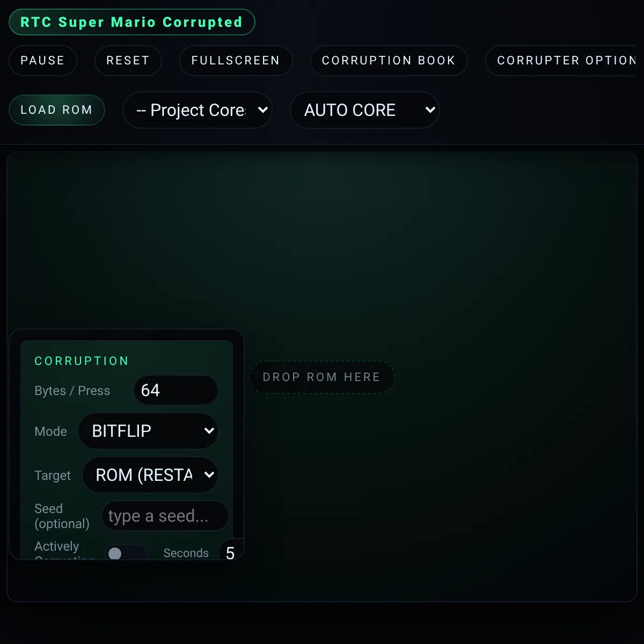Enter fullscreen mode
644x644 pixels.
point(236,61)
